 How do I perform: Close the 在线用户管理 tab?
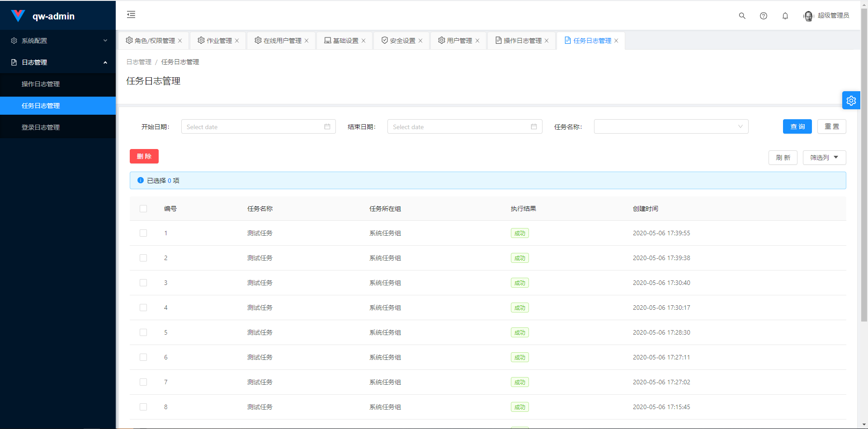pos(307,41)
